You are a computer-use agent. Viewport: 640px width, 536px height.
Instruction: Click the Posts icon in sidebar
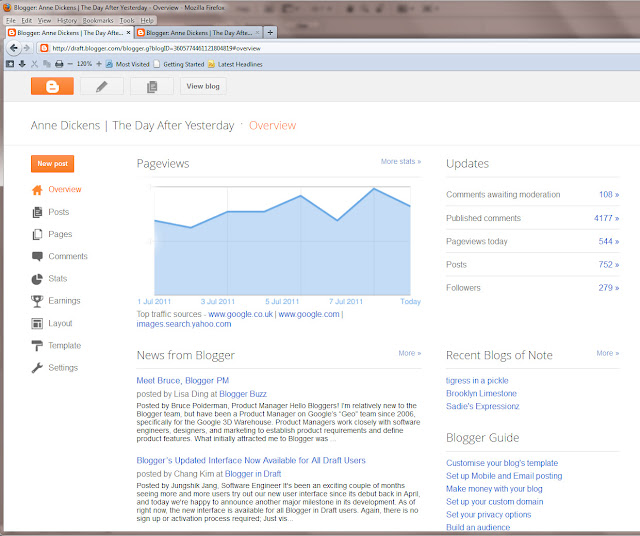tap(37, 212)
